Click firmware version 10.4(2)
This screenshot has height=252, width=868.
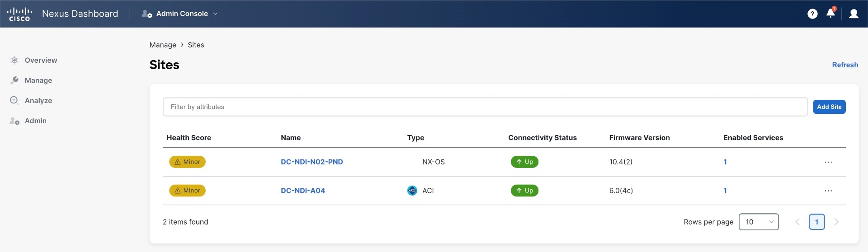pos(621,162)
